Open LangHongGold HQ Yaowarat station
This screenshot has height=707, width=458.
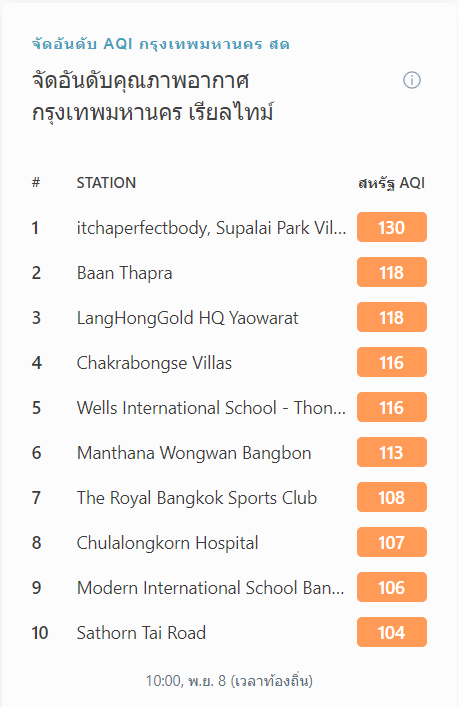pyautogui.click(x=188, y=318)
